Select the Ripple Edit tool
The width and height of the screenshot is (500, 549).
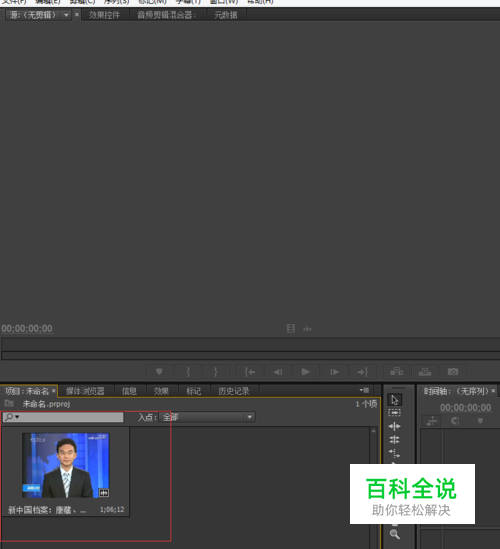(x=395, y=426)
